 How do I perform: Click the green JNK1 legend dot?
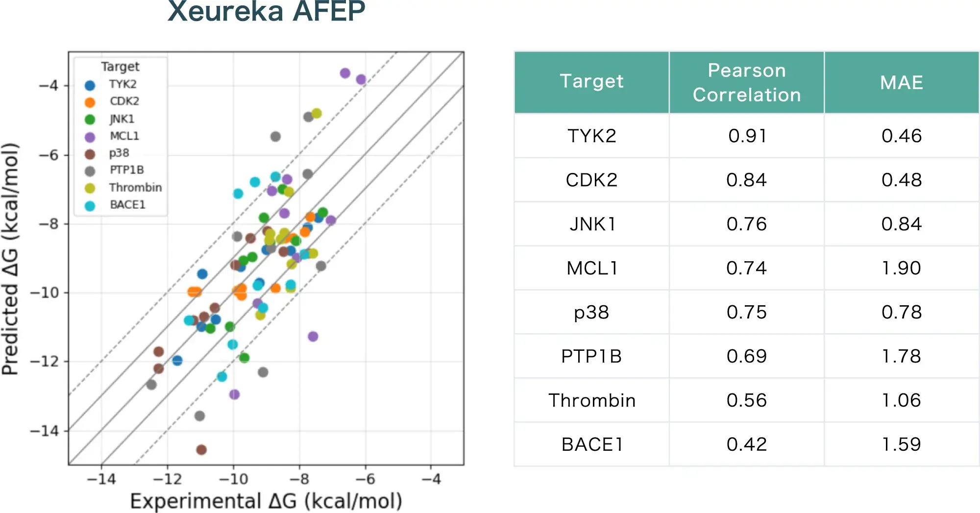(x=90, y=120)
